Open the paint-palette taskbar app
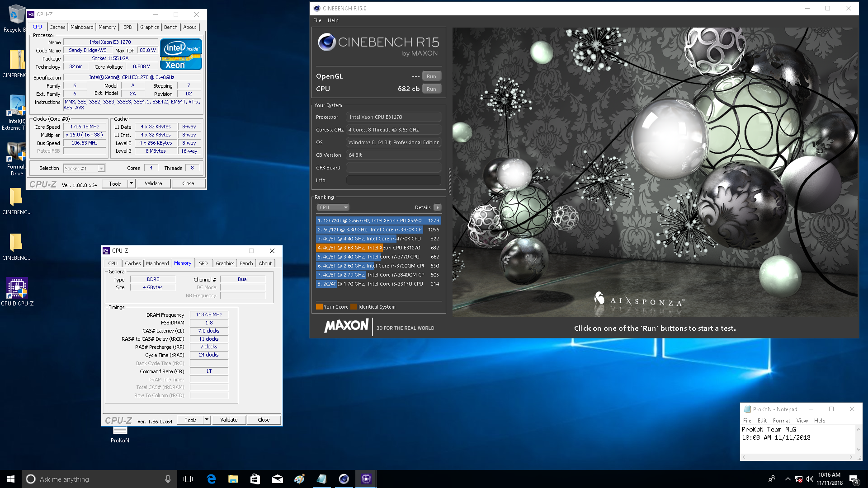This screenshot has width=868, height=488. tap(299, 479)
